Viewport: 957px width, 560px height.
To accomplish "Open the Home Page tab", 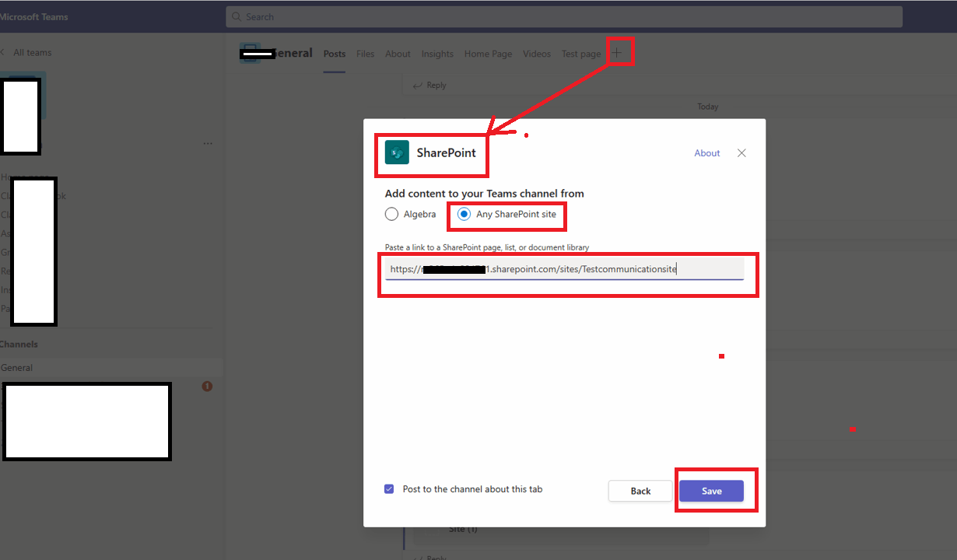I will pos(488,54).
